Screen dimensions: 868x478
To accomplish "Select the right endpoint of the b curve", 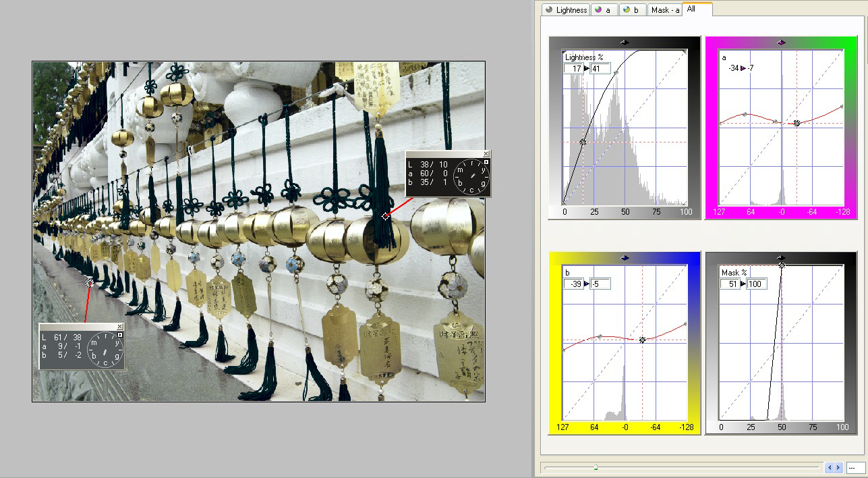I will click(686, 324).
